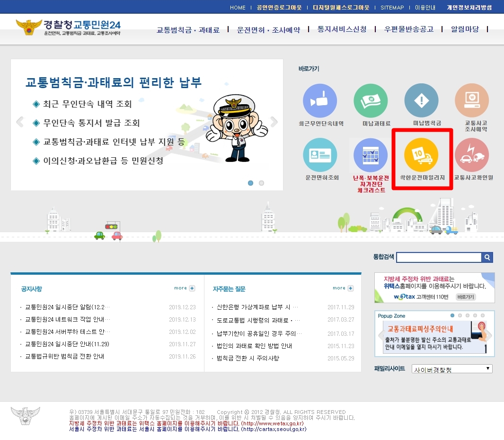Open 미납과태료 money icon
The image size is (504, 440).
click(371, 101)
